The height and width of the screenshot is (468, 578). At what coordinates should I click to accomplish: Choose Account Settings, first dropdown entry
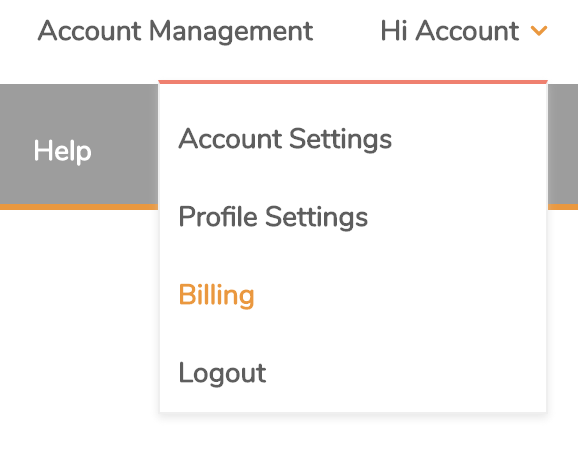point(285,139)
